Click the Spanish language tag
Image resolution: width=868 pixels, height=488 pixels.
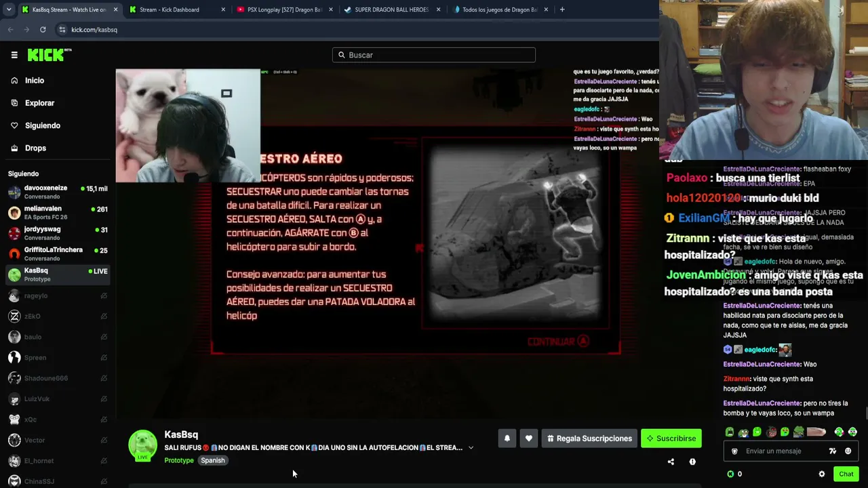[x=212, y=461]
